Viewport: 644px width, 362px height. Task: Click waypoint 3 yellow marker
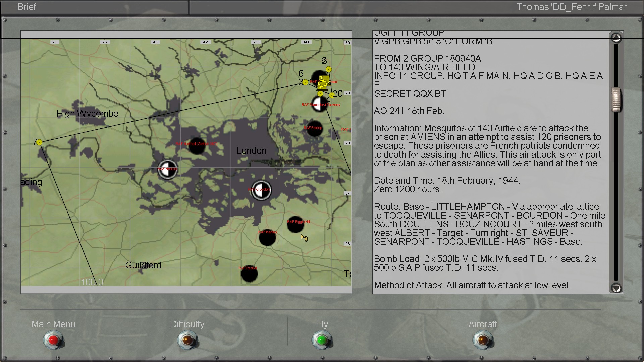click(x=305, y=82)
